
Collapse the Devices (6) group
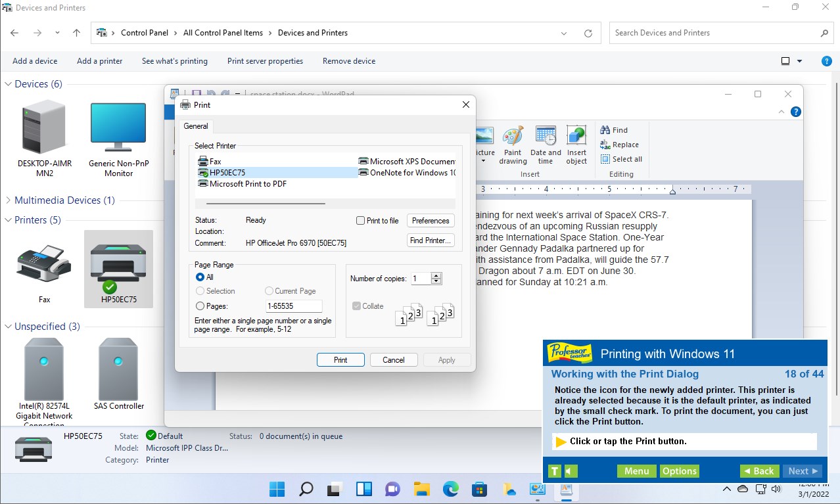[x=9, y=84]
